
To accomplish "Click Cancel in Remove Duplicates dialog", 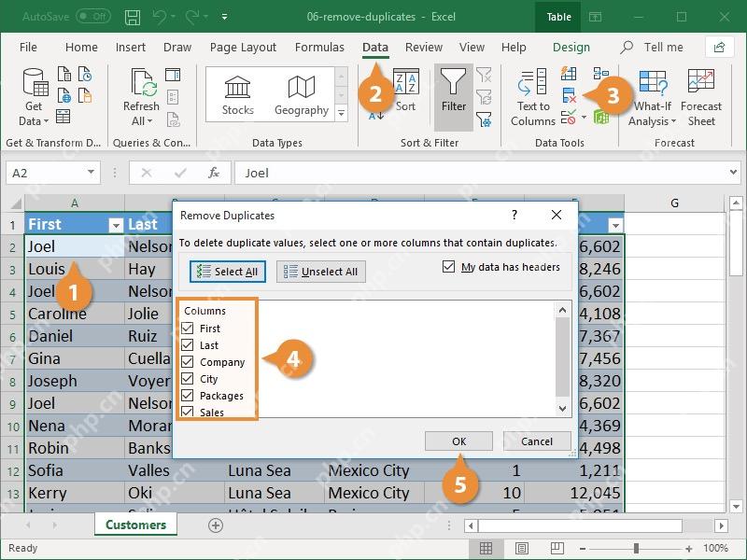I will tap(537, 441).
